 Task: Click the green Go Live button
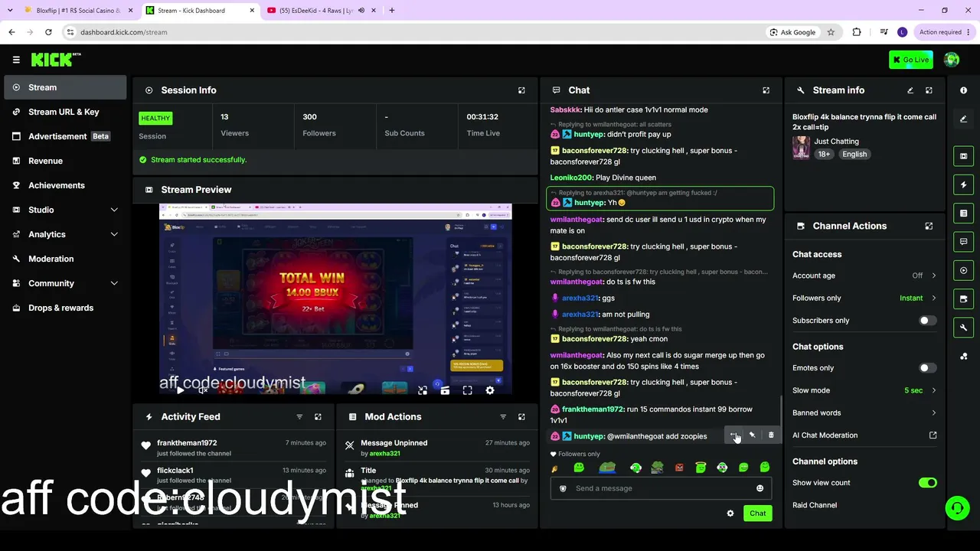tap(911, 60)
